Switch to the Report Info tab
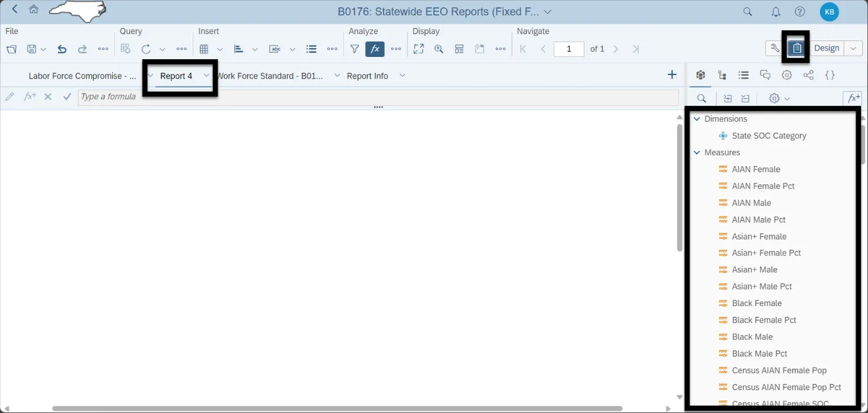This screenshot has height=413, width=868. pyautogui.click(x=367, y=76)
